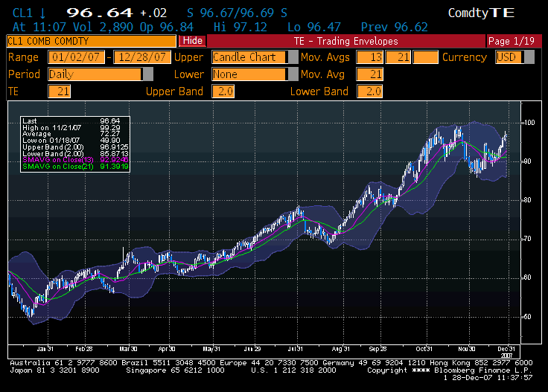
Task: Edit the Lower Band 2.0 field
Action: click(x=369, y=91)
